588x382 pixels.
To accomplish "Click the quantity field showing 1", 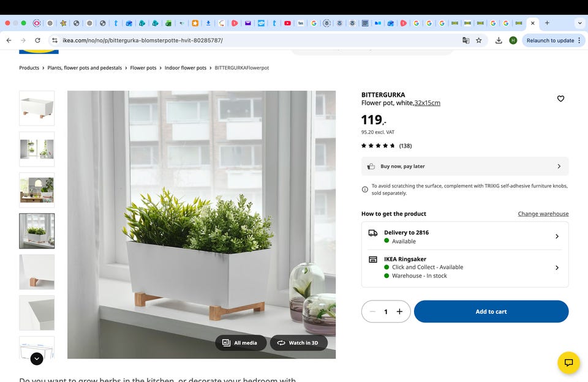I will click(x=386, y=312).
